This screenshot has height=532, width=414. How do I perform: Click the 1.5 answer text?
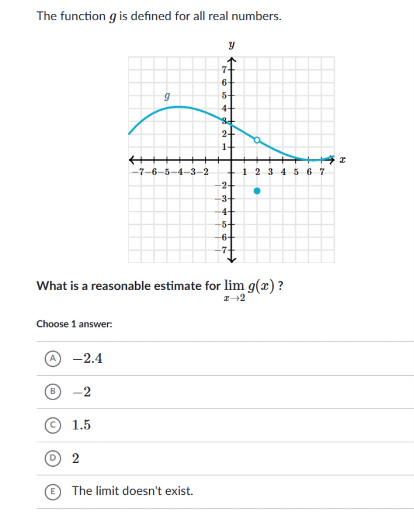point(81,425)
